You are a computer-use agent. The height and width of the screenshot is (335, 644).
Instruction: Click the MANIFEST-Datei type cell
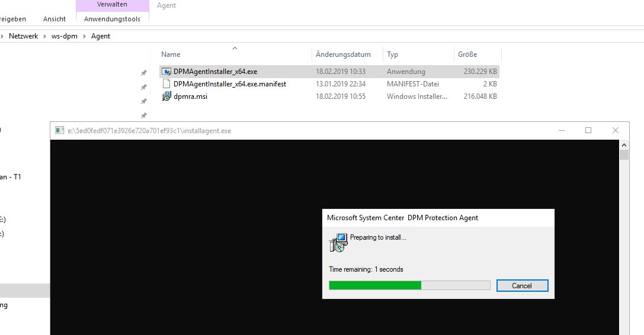(413, 84)
